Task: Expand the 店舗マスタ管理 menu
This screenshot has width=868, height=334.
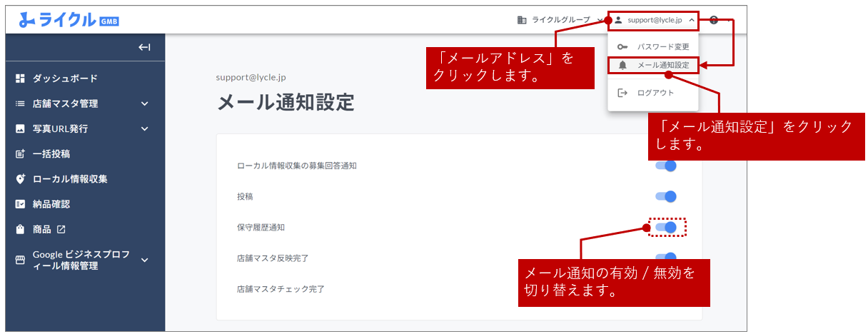Action: [x=145, y=103]
